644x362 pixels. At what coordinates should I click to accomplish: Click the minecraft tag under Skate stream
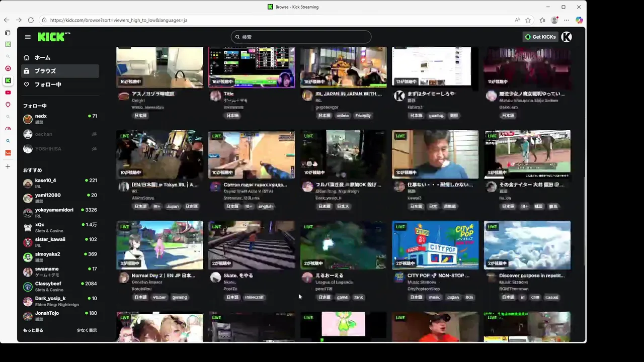(x=254, y=297)
